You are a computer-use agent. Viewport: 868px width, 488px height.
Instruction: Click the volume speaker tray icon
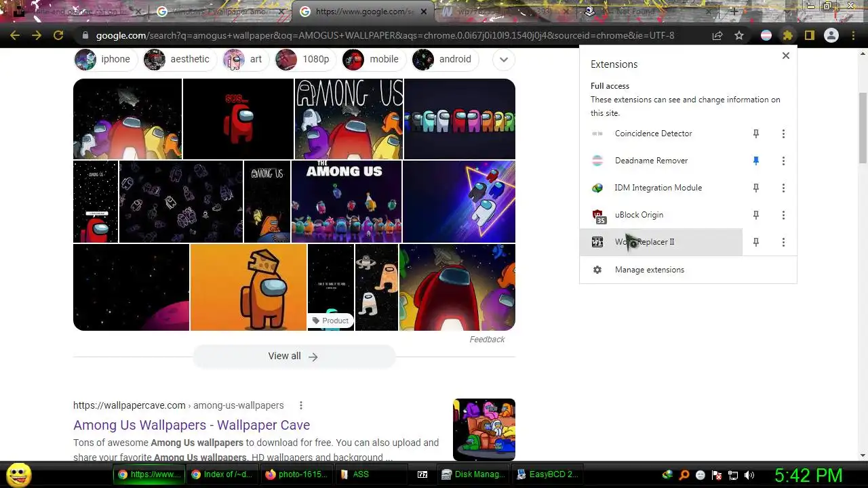point(749,475)
